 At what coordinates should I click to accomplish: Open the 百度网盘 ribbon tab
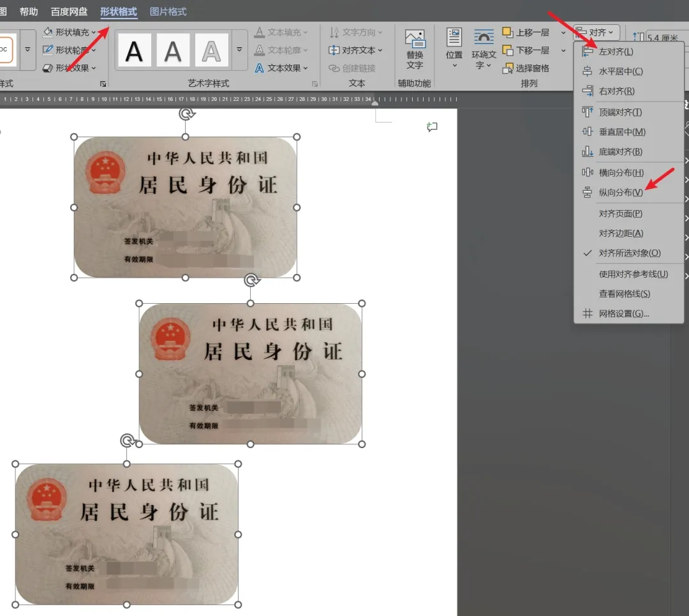coord(69,11)
